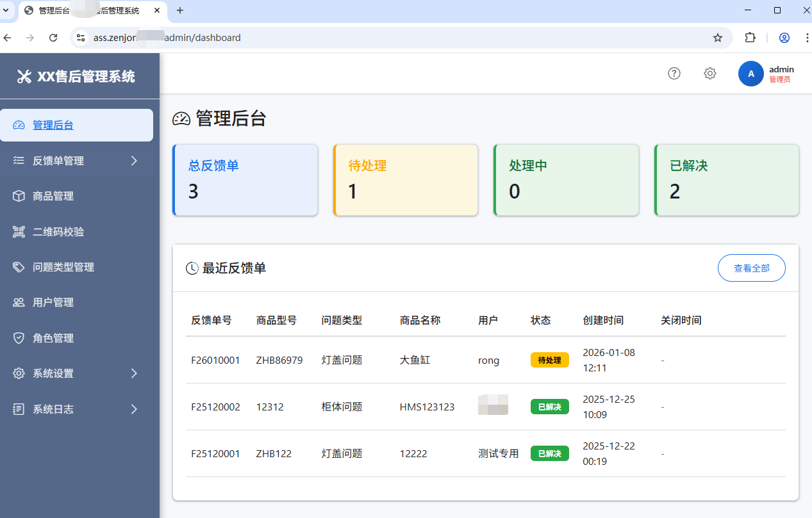
Task: Open the browser extensions puzzle icon
Action: point(750,38)
